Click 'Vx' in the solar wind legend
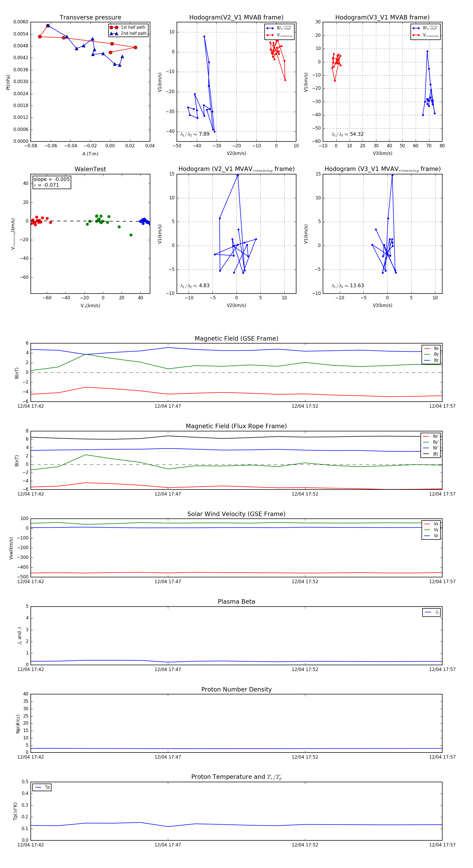The width and height of the screenshot is (473, 868). click(x=436, y=524)
